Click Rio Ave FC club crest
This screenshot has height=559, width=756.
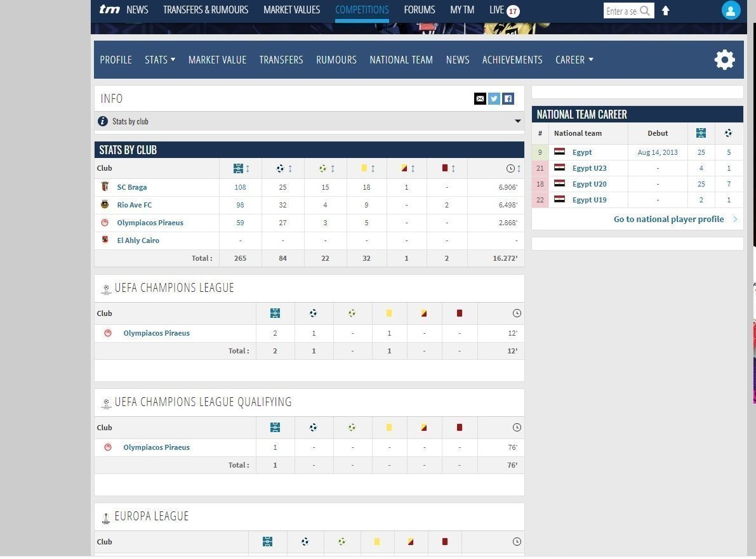click(105, 204)
